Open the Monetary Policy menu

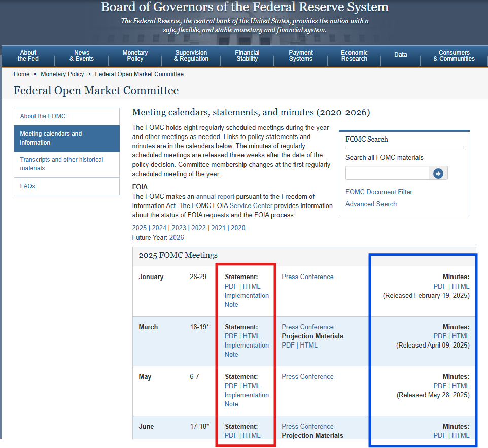135,56
